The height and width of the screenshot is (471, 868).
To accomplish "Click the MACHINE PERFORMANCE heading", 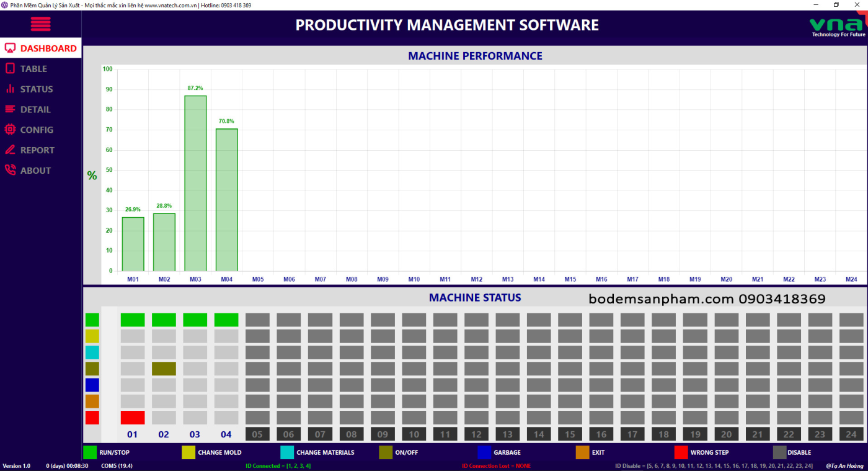I will pyautogui.click(x=475, y=56).
